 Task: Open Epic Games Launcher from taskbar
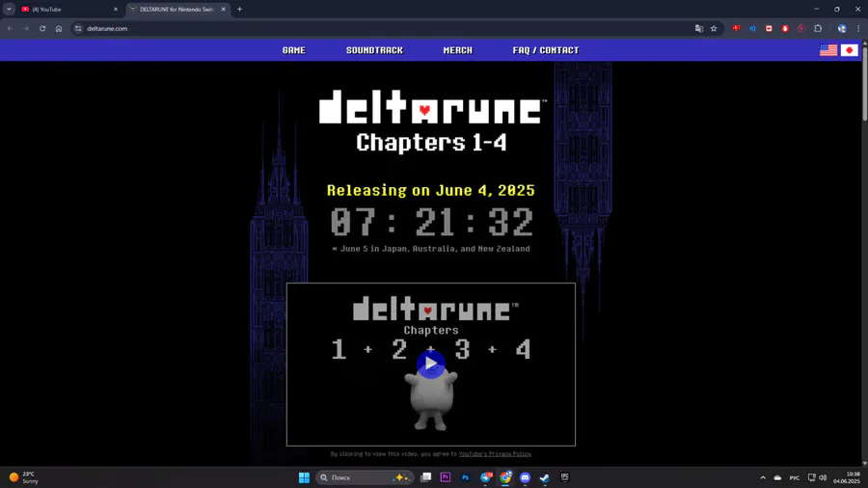(564, 477)
